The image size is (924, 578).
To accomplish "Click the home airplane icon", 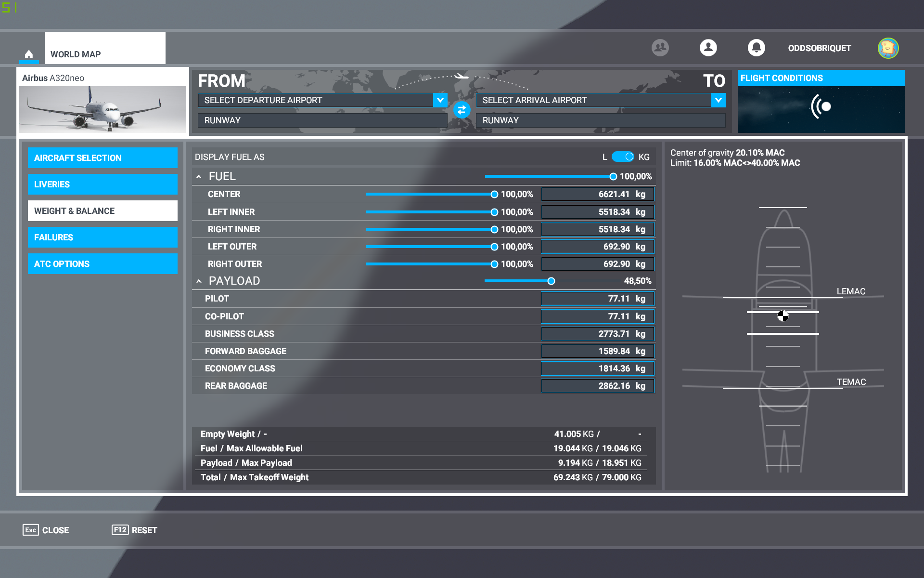I will pos(29,54).
